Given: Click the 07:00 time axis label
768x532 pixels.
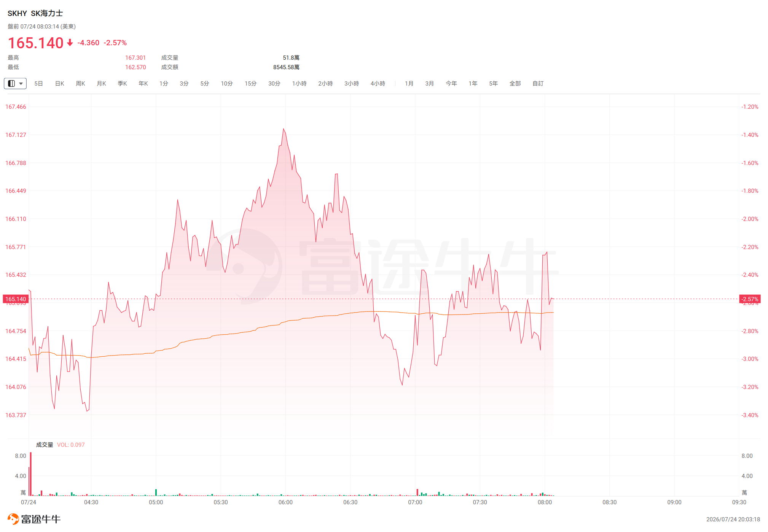Looking at the screenshot, I should pyautogui.click(x=415, y=502).
